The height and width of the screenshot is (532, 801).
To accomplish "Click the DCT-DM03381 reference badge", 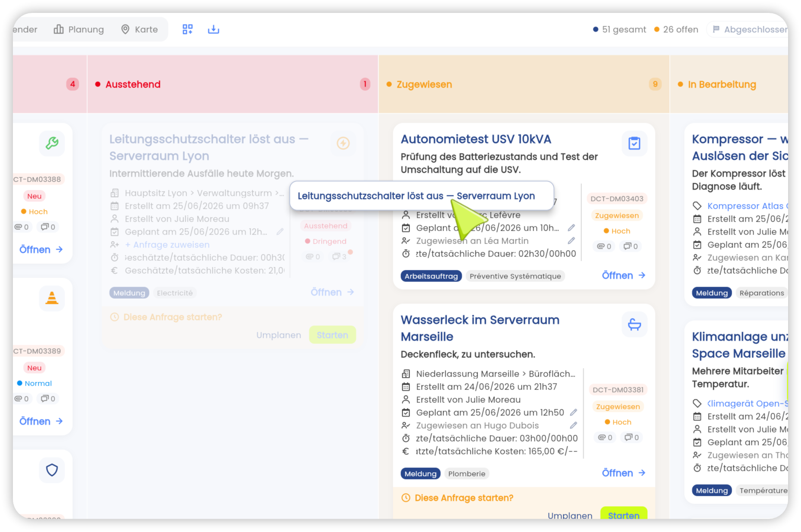I will point(618,390).
